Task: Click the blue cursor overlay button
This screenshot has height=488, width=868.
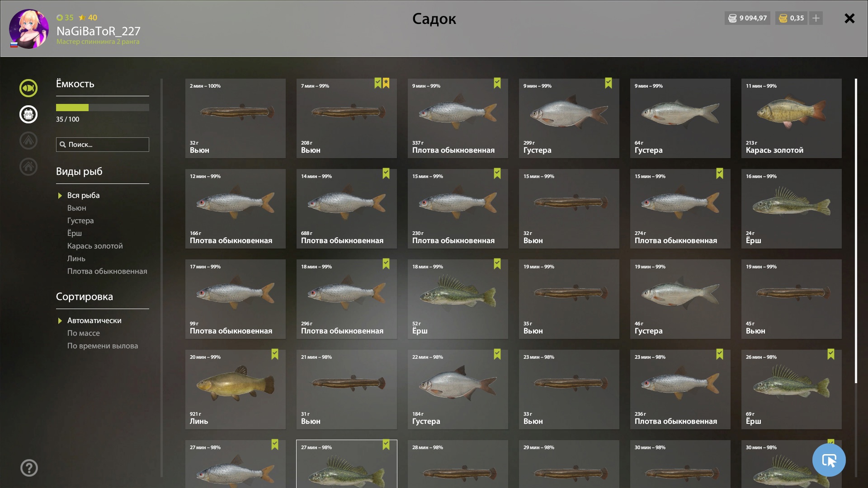Action: pyautogui.click(x=829, y=460)
